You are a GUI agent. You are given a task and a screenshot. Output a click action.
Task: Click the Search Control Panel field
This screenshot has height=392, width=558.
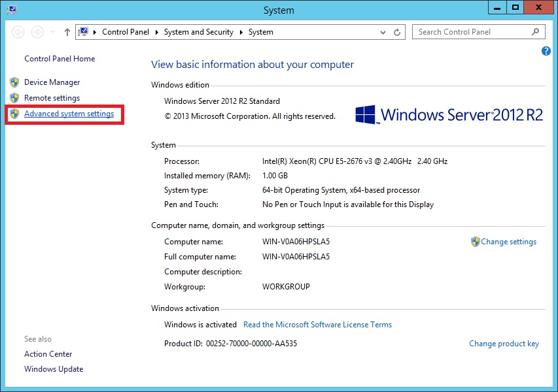click(479, 32)
